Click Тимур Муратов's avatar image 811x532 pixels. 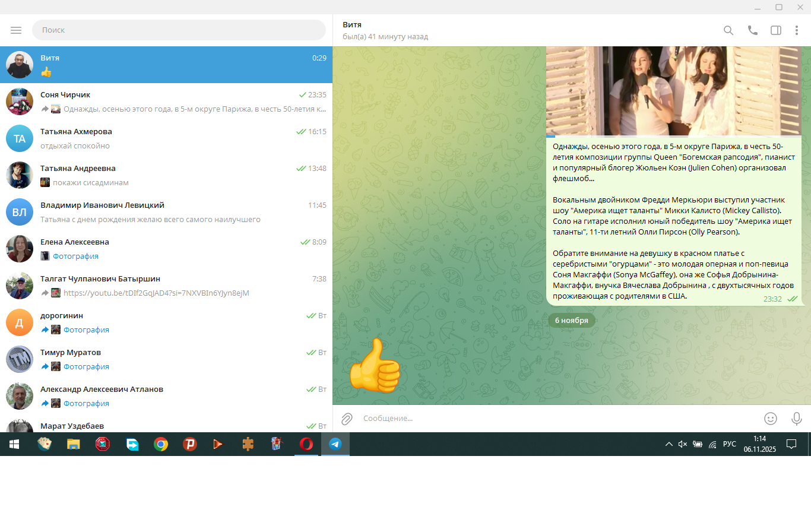click(x=20, y=359)
